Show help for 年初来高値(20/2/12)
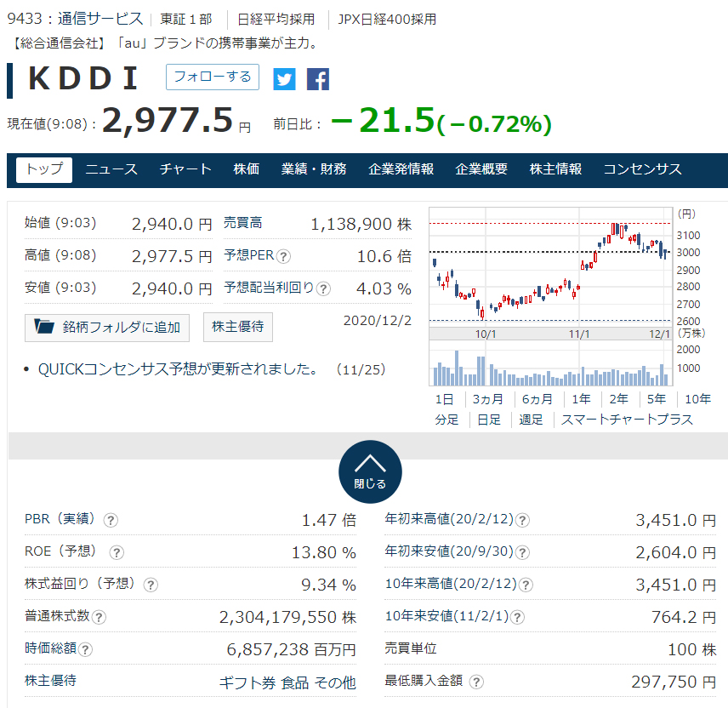This screenshot has width=728, height=708. click(x=522, y=520)
